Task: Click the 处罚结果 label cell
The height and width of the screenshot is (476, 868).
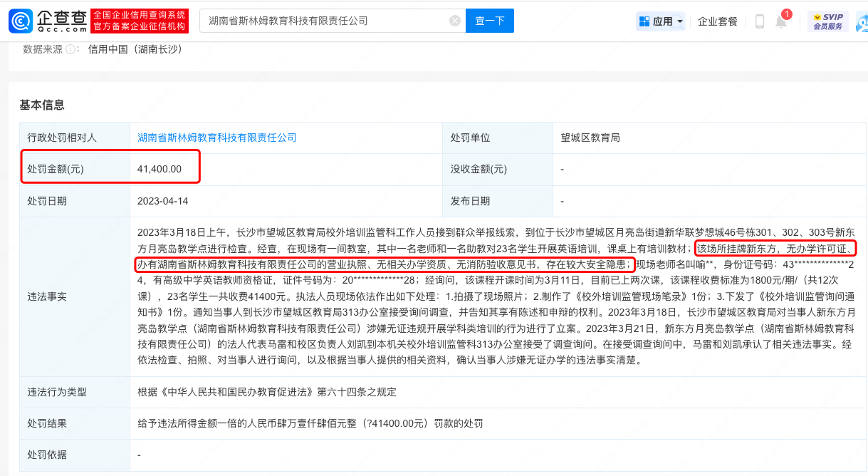Action: point(75,423)
